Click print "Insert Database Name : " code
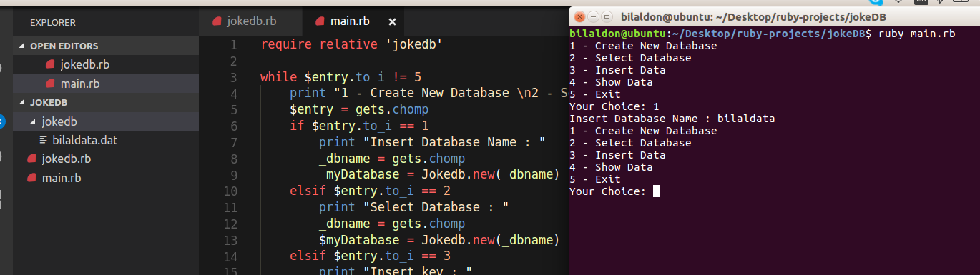Image resolution: width=980 pixels, height=275 pixels. click(432, 142)
